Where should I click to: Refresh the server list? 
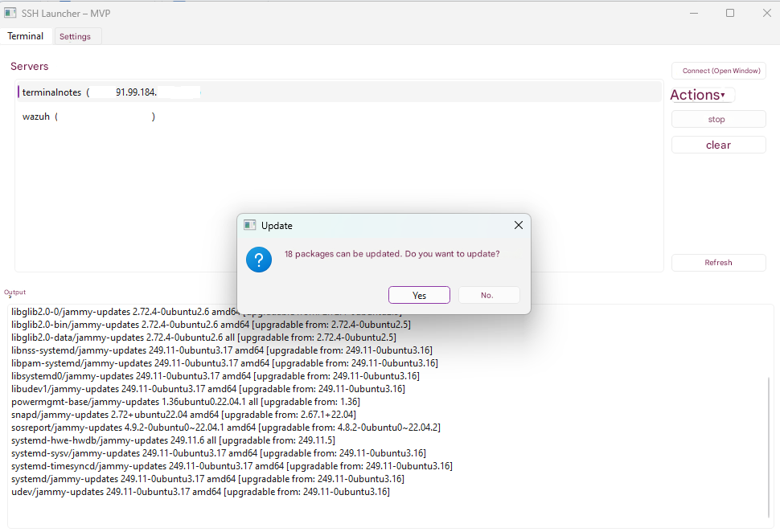click(718, 262)
